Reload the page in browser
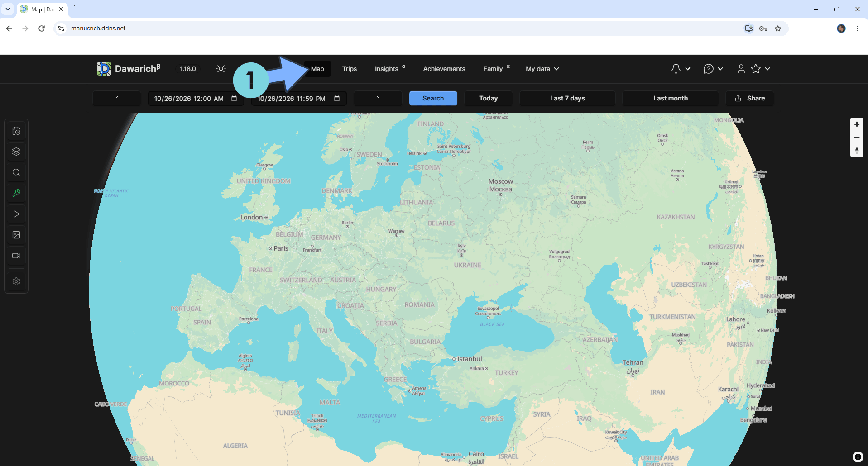 pos(42,28)
